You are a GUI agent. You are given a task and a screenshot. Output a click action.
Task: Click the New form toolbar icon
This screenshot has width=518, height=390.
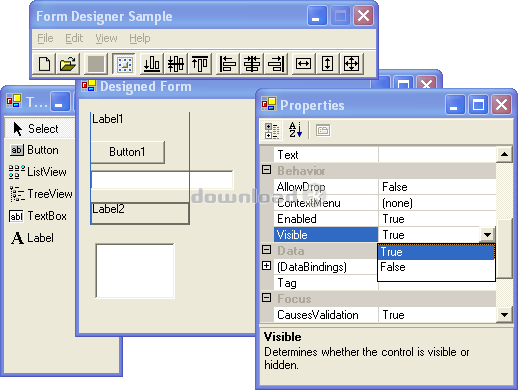coord(44,63)
